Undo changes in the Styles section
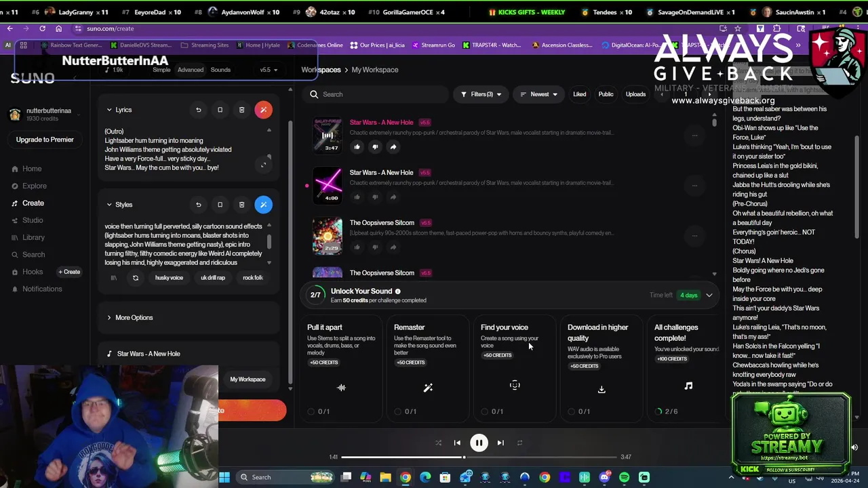This screenshot has width=868, height=488. pyautogui.click(x=199, y=205)
